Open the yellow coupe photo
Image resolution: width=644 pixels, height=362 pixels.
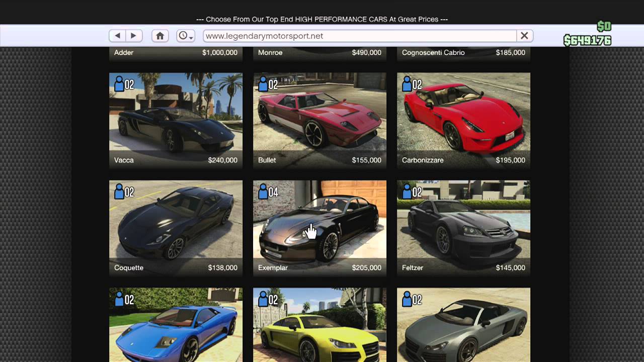pyautogui.click(x=319, y=325)
